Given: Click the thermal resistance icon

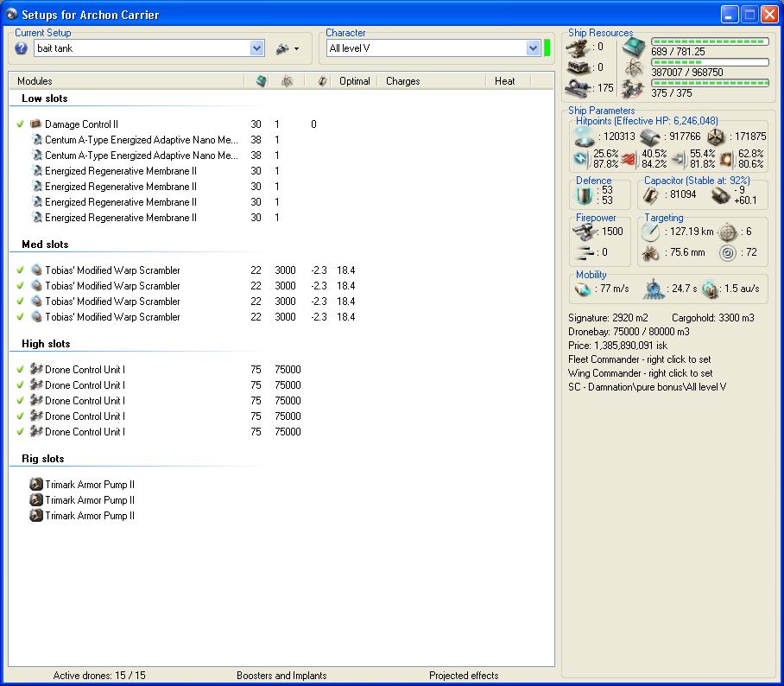Looking at the screenshot, I should 629,159.
